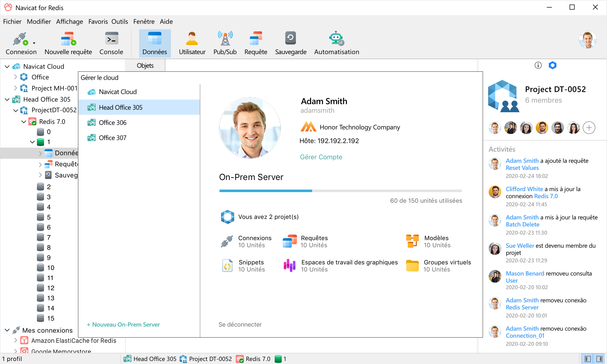This screenshot has width=607, height=364.
Task: Expand Amazon ElastiCache for Redis node
Action: [x=15, y=340]
